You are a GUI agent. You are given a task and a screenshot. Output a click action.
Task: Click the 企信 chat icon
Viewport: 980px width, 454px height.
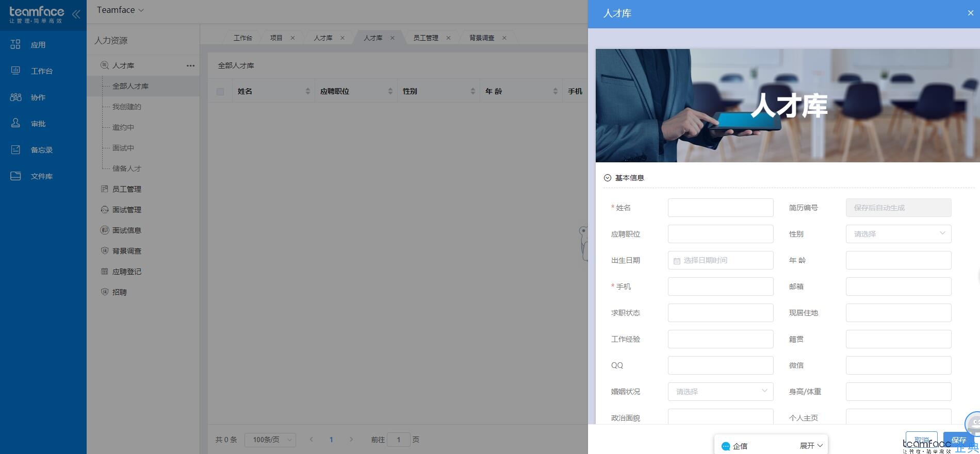pos(726,446)
